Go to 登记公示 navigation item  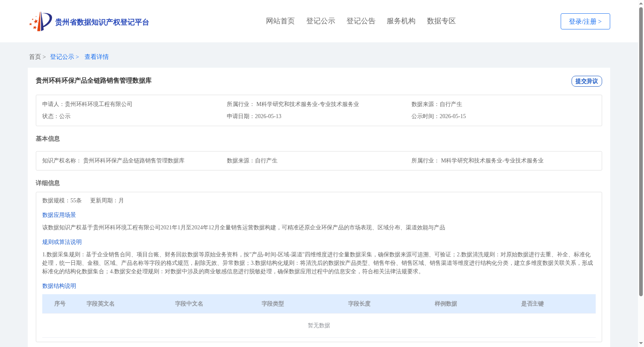click(x=320, y=21)
